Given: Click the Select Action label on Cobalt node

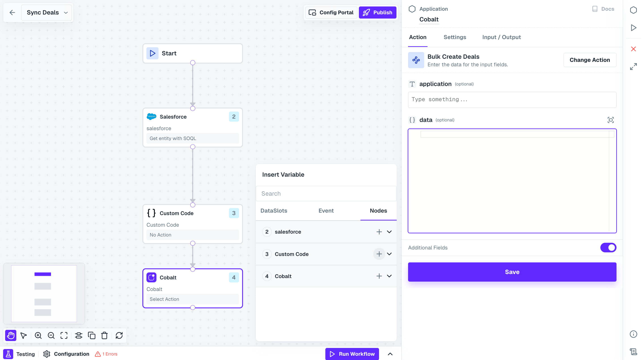Looking at the screenshot, I should pyautogui.click(x=164, y=299).
